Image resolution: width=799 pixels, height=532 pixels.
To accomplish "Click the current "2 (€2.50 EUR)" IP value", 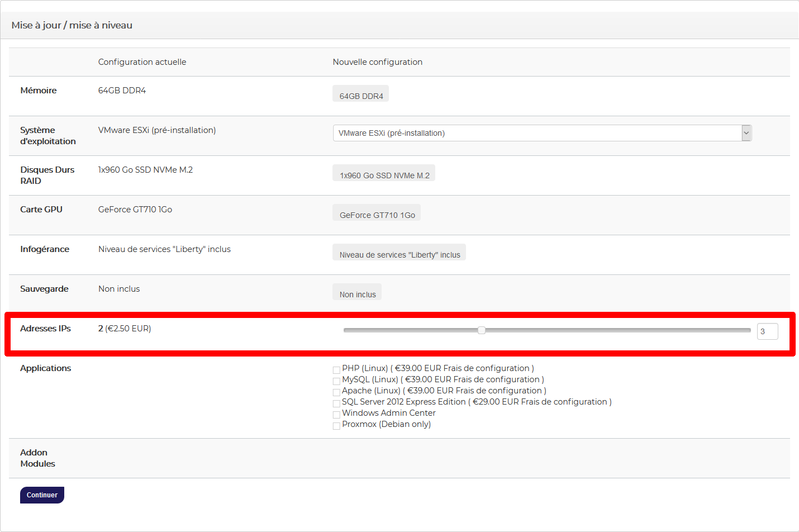I will click(125, 329).
